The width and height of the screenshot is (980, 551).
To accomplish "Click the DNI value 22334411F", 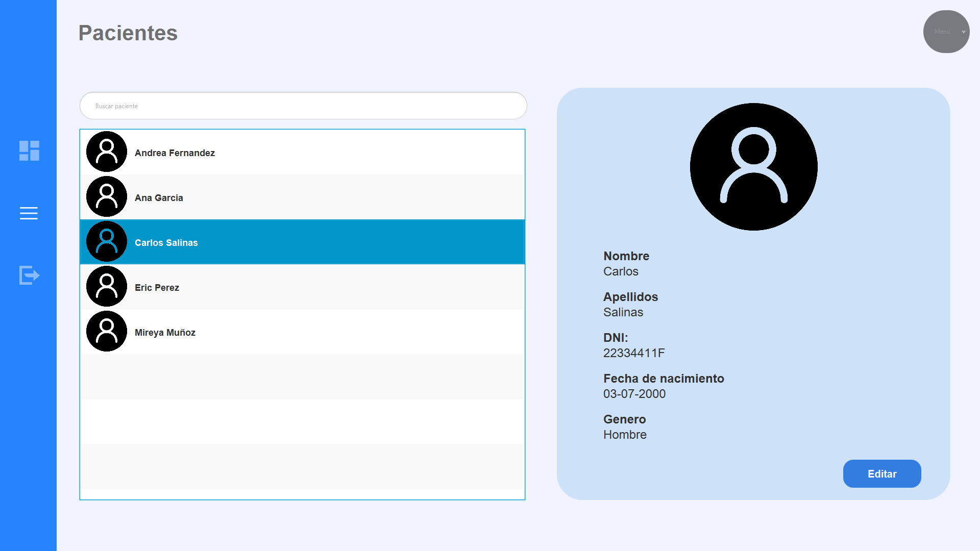I will [633, 353].
